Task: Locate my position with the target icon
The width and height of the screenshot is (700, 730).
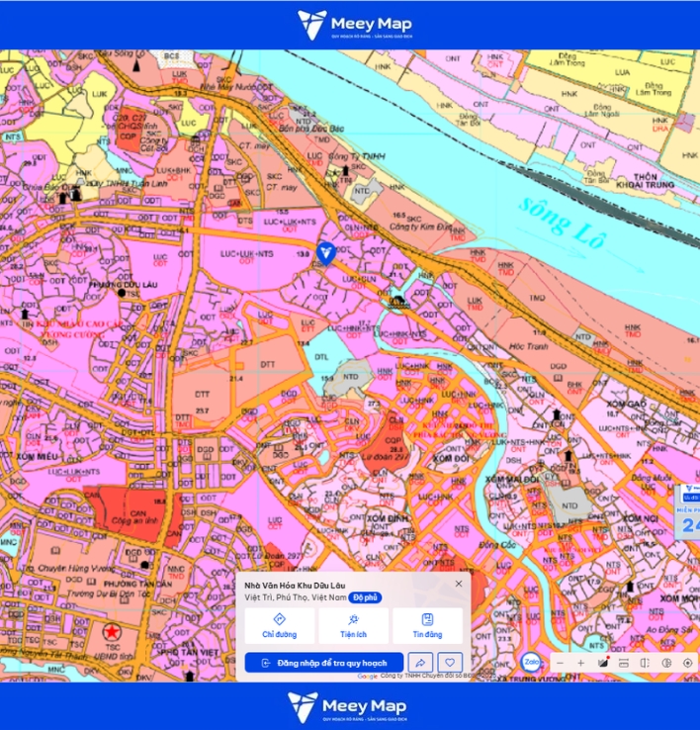Action: pos(687,663)
